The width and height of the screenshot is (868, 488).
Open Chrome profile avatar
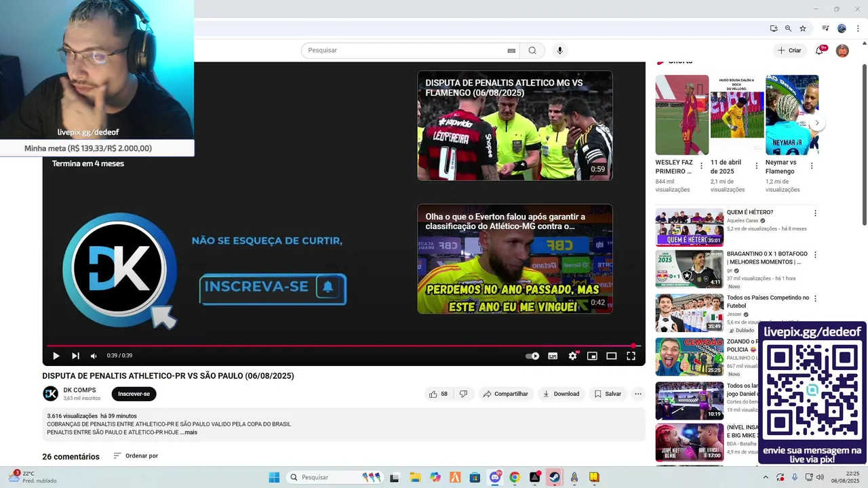(842, 28)
